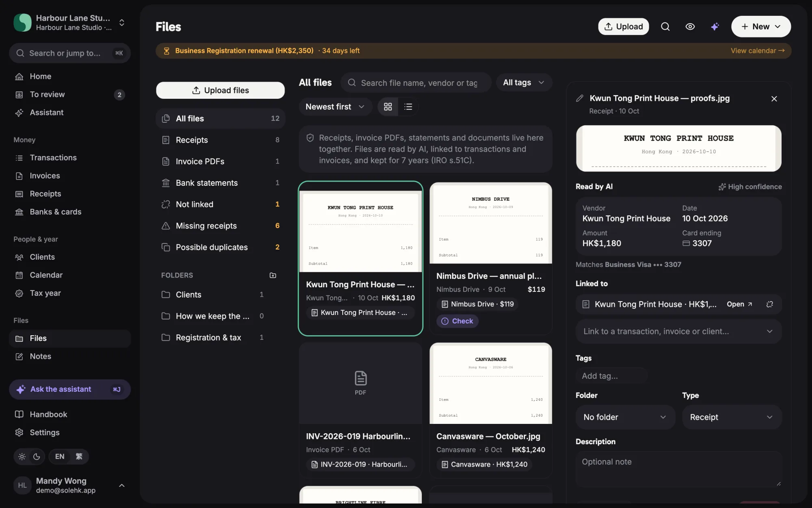Screen dimensions: 812x508
Task: Open the Receipt type dropdown
Action: click(732, 417)
